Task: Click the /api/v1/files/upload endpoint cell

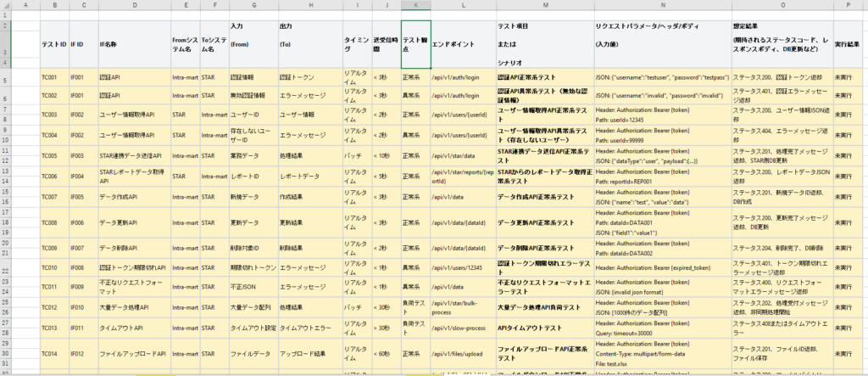Action: [464, 353]
